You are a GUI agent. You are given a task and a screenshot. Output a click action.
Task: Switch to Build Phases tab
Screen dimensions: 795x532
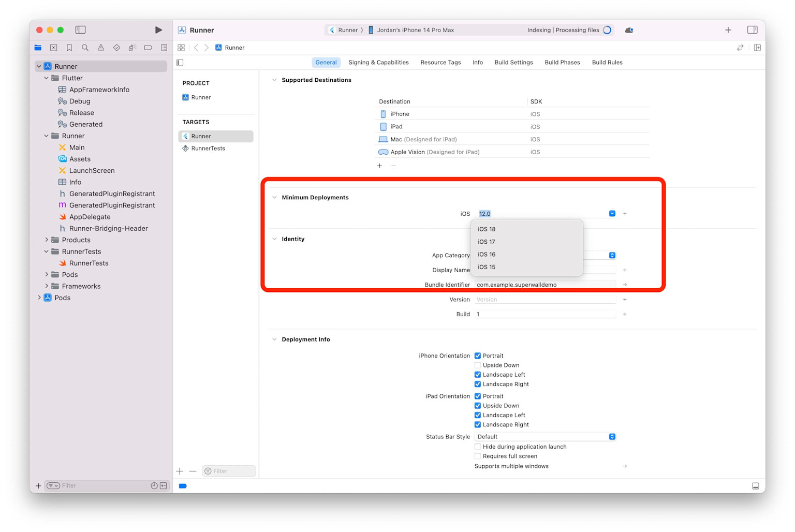(x=562, y=63)
